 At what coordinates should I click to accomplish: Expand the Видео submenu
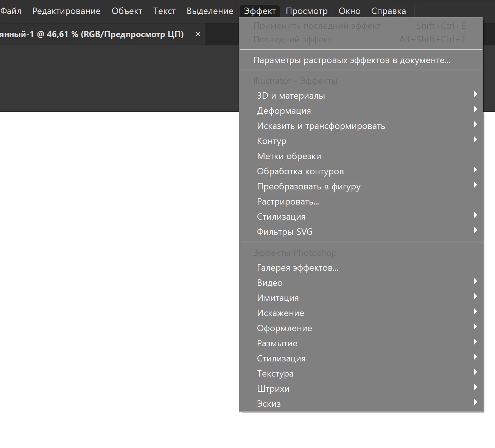coord(361,283)
